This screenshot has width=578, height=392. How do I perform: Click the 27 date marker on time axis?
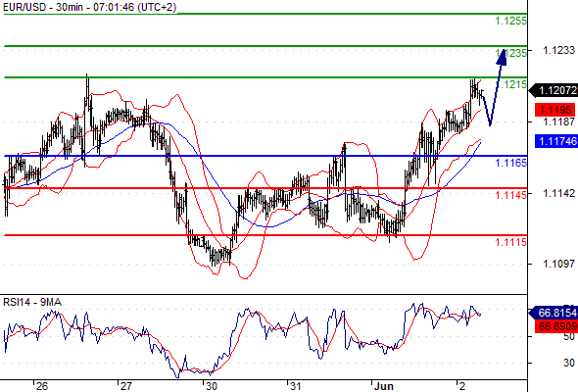[x=126, y=386]
